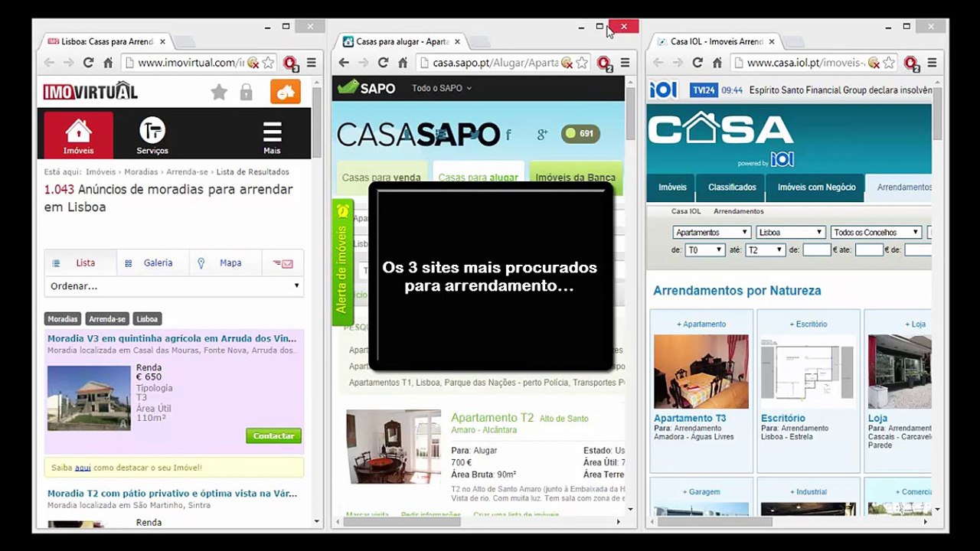The image size is (980, 551).
Task: Select the Lista view option
Action: click(x=80, y=262)
